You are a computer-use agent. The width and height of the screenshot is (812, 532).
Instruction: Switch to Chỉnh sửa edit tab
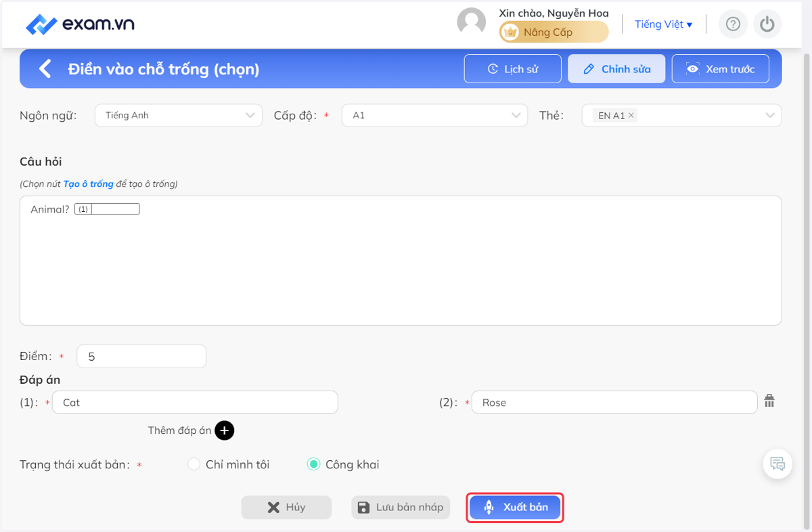coord(616,69)
